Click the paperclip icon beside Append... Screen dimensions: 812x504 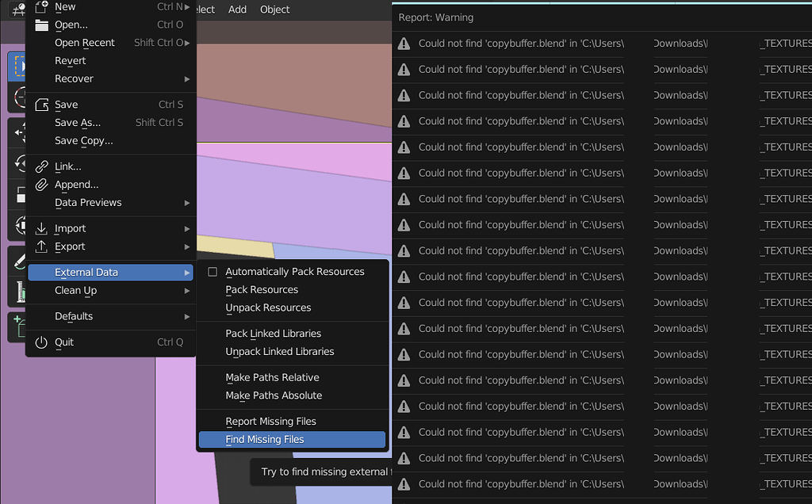[41, 185]
